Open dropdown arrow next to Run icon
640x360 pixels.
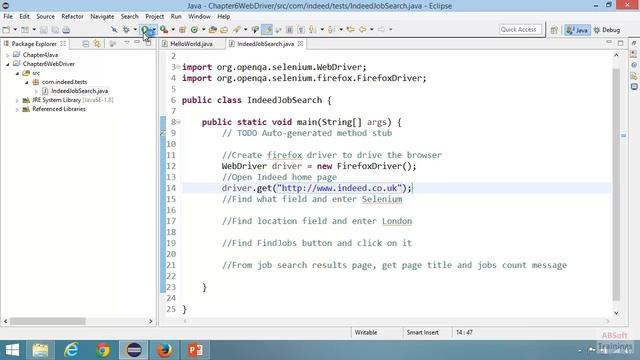pyautogui.click(x=153, y=30)
